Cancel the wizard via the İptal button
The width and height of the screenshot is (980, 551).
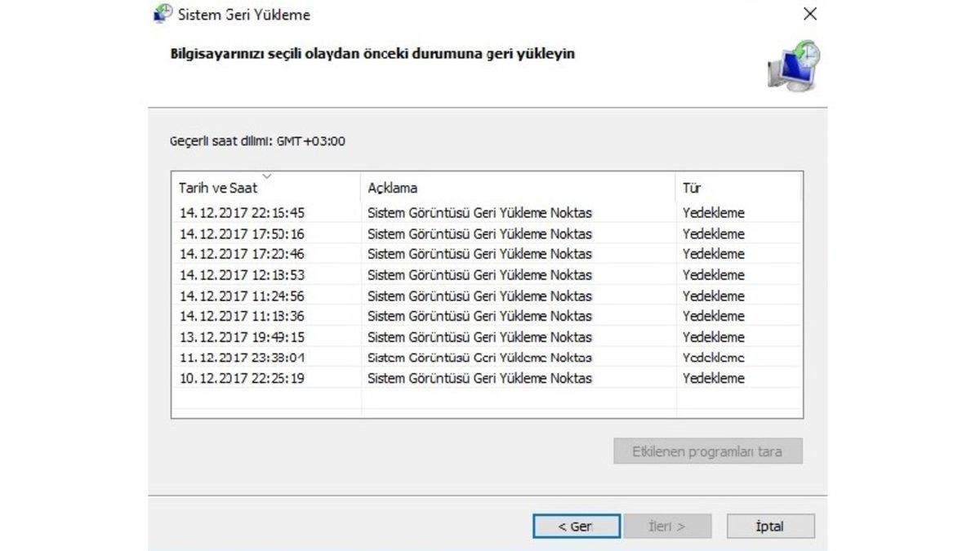(x=770, y=526)
